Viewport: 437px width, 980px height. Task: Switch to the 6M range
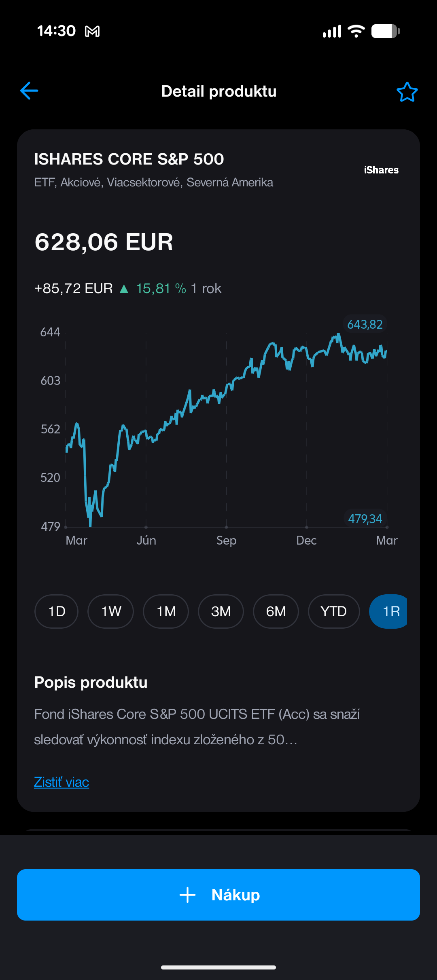(276, 611)
